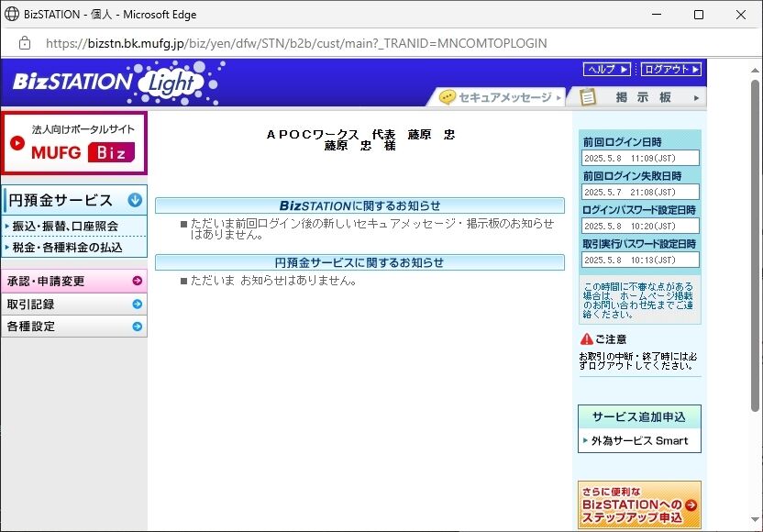Click the 前回ログイン日時 field

tap(640, 158)
